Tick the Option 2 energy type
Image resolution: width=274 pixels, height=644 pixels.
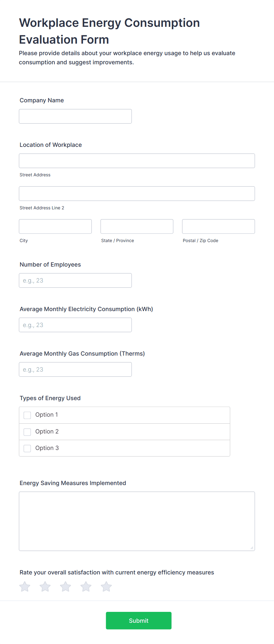(x=27, y=432)
